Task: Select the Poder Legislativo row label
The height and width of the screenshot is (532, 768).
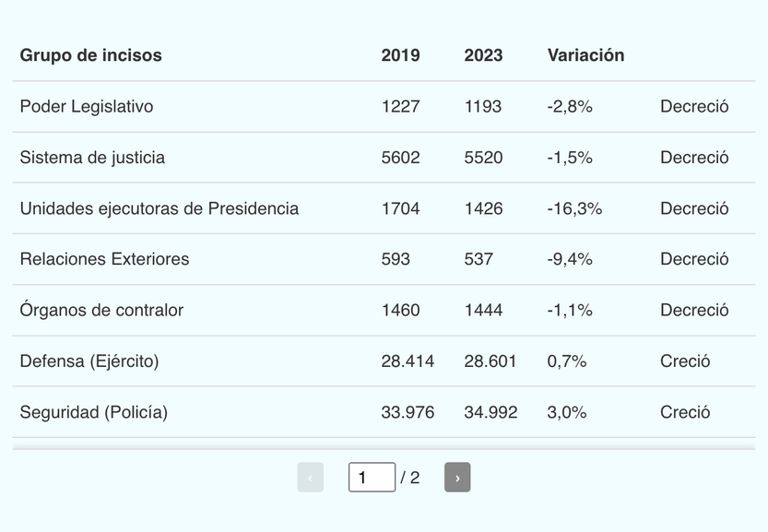Action: coord(87,107)
